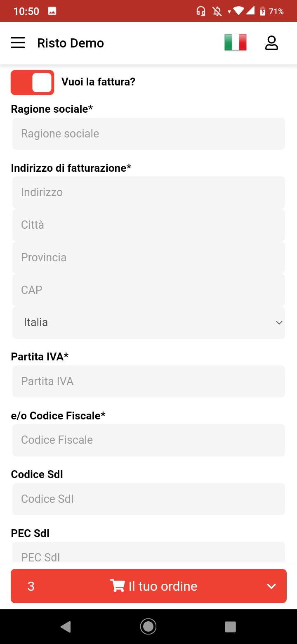Tap the Android recent apps button
The height and width of the screenshot is (644, 297).
(x=230, y=627)
